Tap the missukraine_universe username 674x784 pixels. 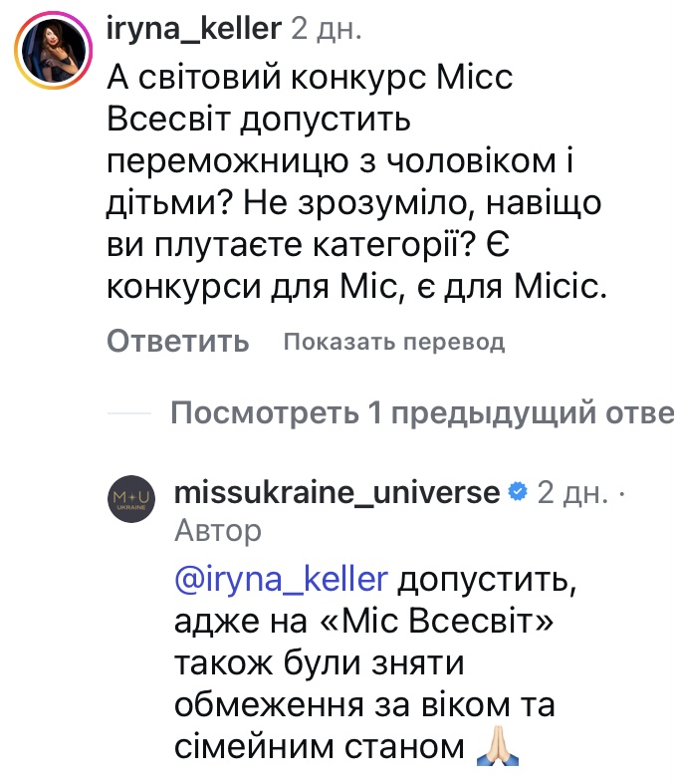337,491
